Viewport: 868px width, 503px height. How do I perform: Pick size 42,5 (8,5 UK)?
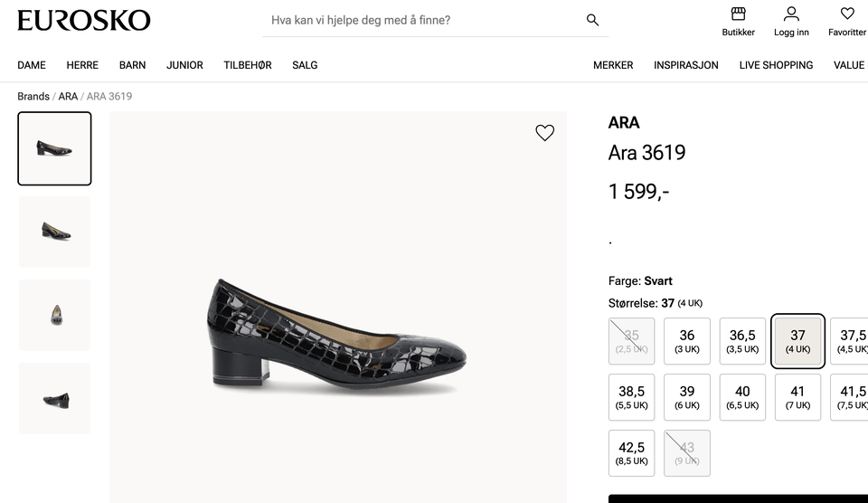tap(631, 453)
